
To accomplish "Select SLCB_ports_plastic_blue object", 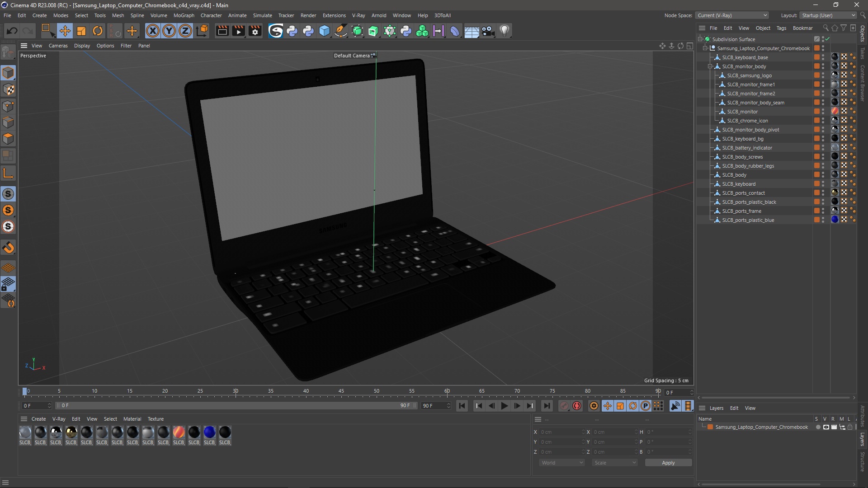I will pyautogui.click(x=748, y=220).
